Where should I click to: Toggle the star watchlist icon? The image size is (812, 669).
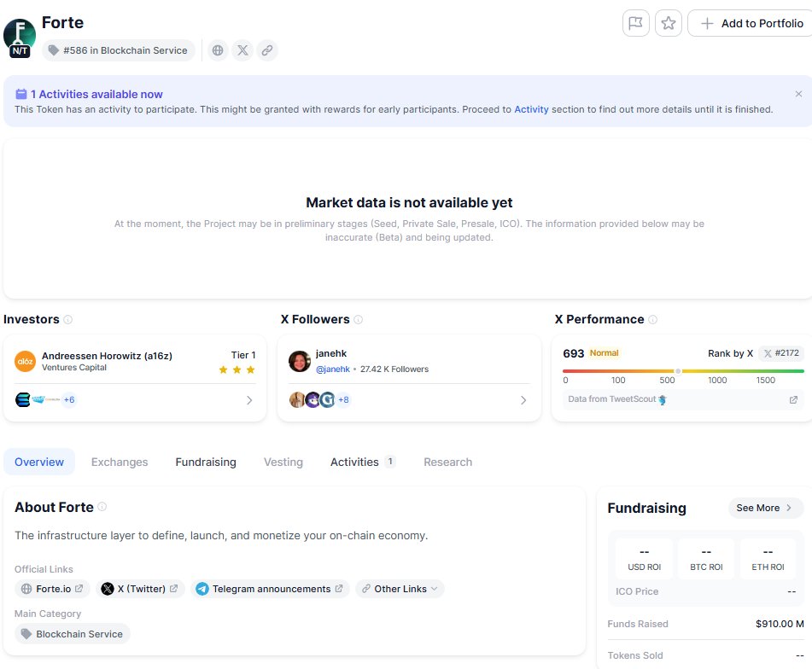pyautogui.click(x=668, y=23)
